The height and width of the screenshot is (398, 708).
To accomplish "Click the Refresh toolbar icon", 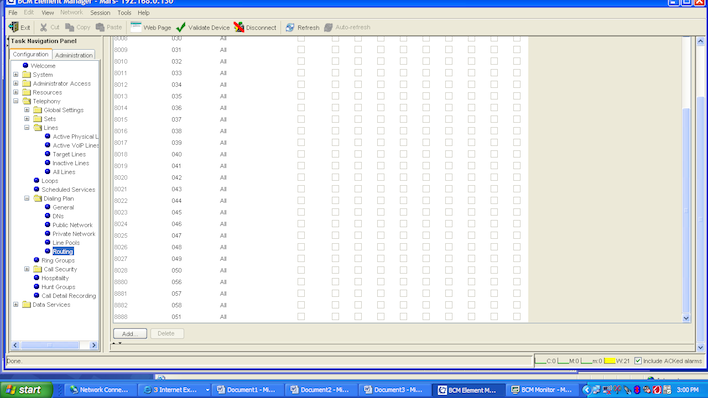I will click(x=290, y=28).
